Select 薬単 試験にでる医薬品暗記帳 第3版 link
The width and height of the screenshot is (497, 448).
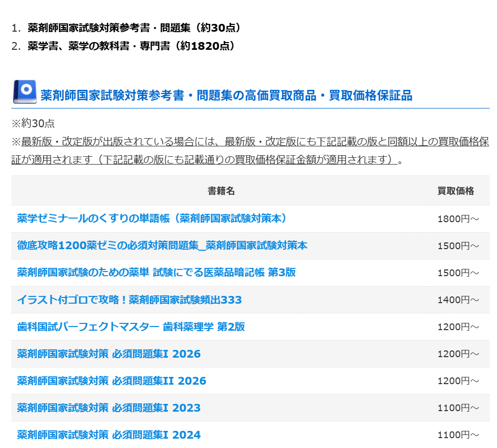click(x=156, y=273)
